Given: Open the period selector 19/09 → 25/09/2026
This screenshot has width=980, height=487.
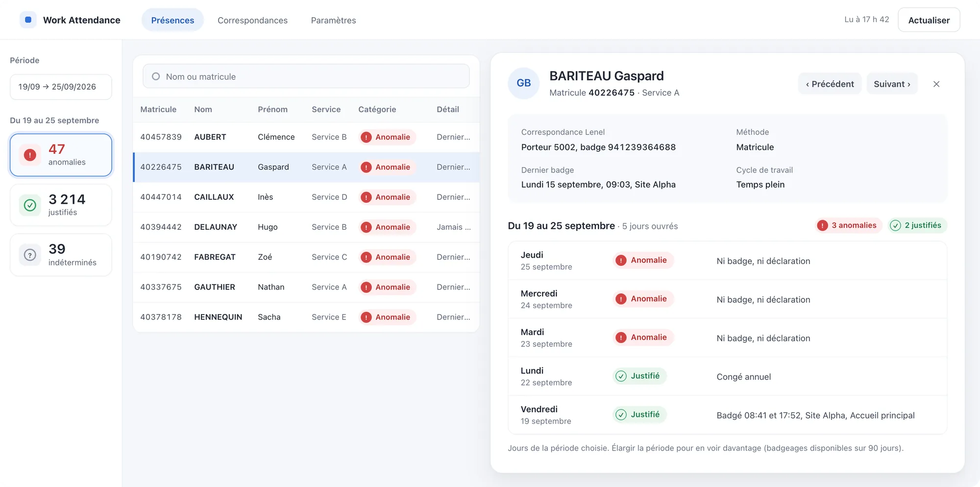Looking at the screenshot, I should point(61,87).
